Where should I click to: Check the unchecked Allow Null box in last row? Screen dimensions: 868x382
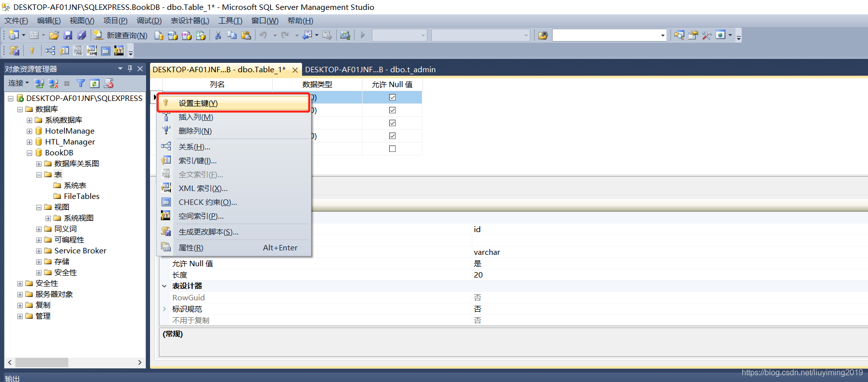coord(392,149)
